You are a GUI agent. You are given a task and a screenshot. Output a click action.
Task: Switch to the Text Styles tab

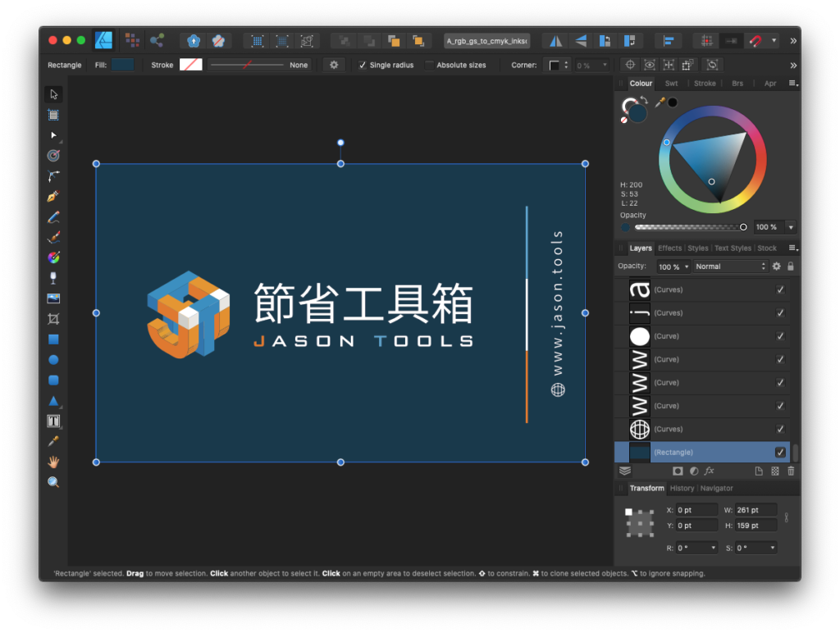tap(733, 248)
